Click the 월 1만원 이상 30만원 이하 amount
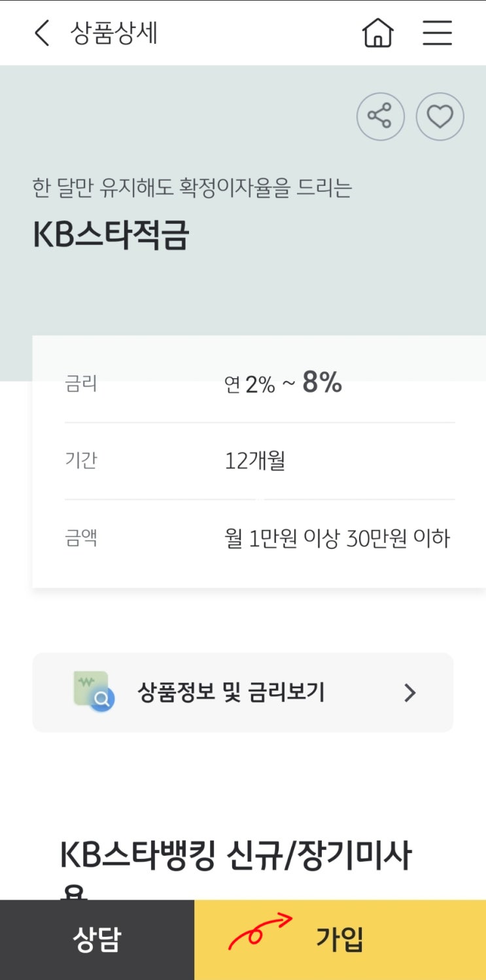 (x=338, y=538)
